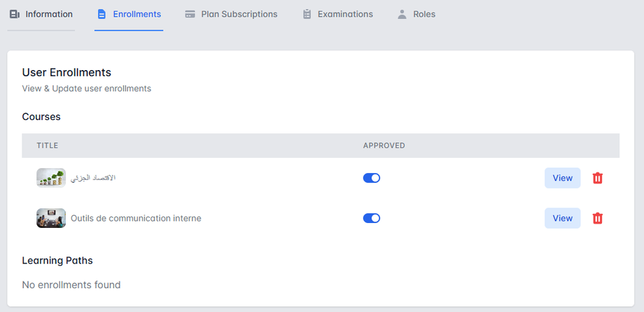Click the Title column header
The width and height of the screenshot is (644, 312).
pos(48,146)
